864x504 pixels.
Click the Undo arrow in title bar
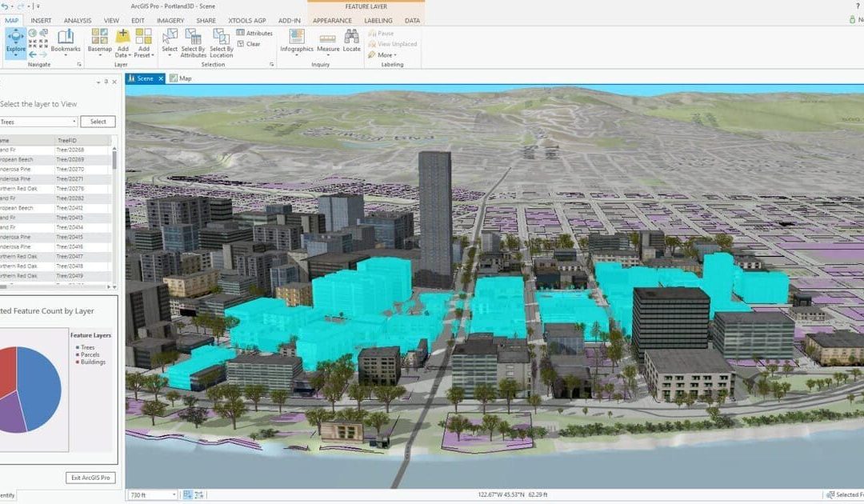(5, 6)
